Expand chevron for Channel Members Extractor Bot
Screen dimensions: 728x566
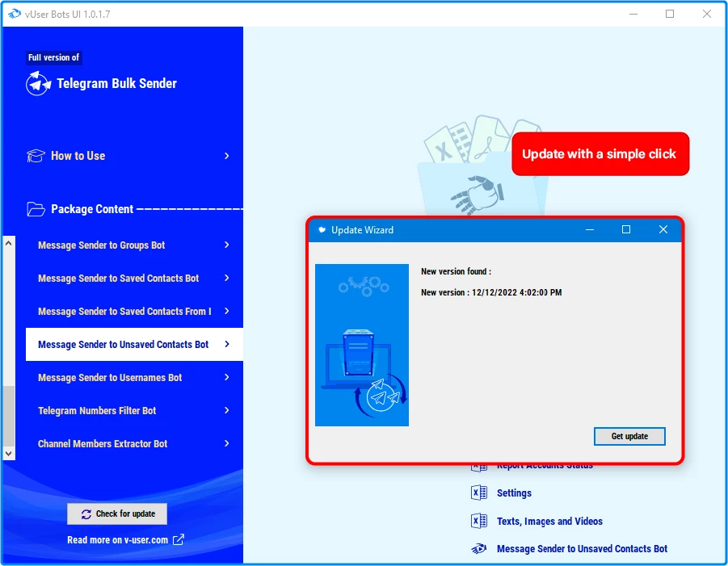point(226,443)
